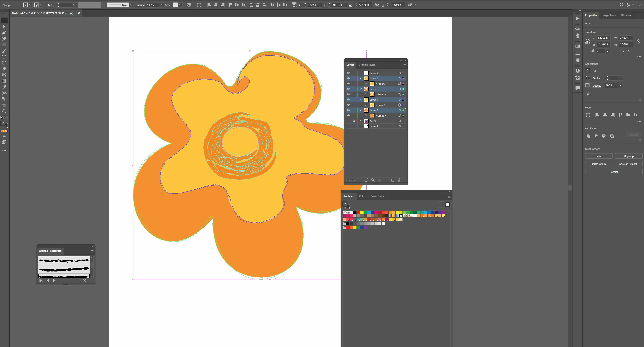Select the Zoom tool
The width and height of the screenshot is (644, 347).
point(4,112)
